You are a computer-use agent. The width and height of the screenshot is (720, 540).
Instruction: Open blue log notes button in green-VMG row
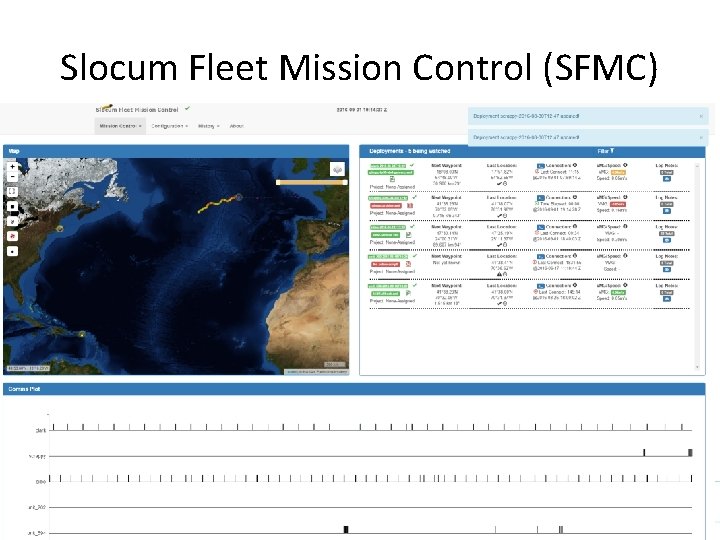pyautogui.click(x=667, y=299)
